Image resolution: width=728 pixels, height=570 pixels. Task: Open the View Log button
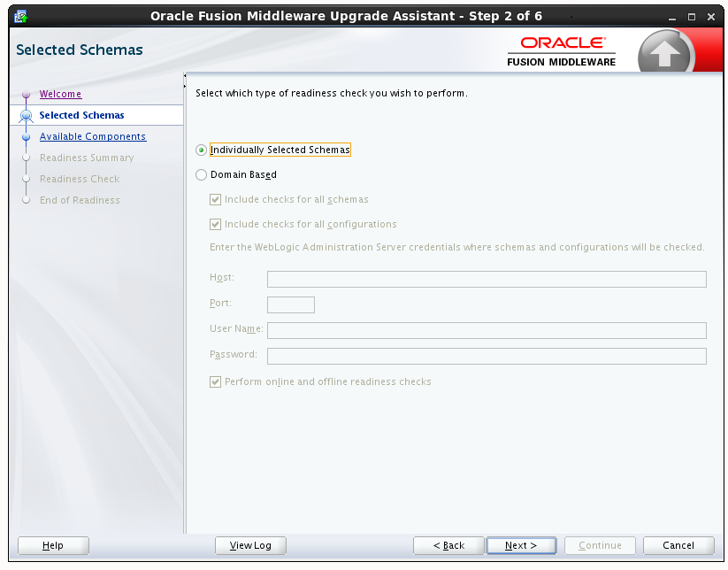[x=250, y=545]
